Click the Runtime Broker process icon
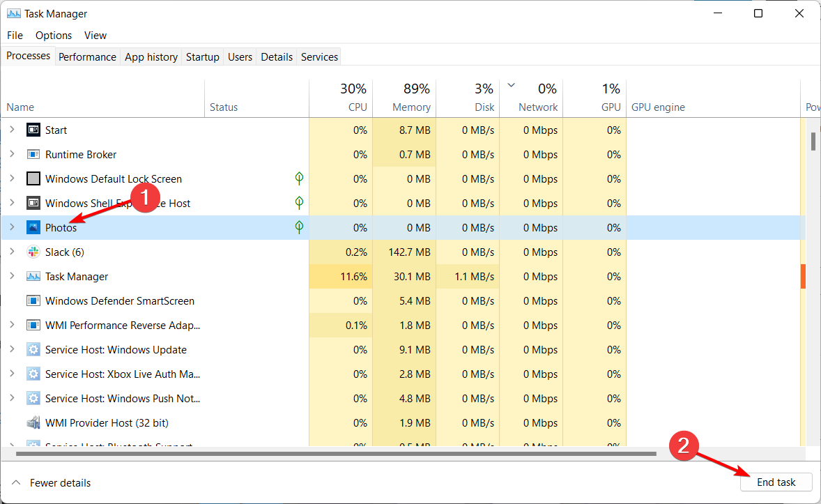Viewport: 821px width, 504px height. tap(33, 155)
